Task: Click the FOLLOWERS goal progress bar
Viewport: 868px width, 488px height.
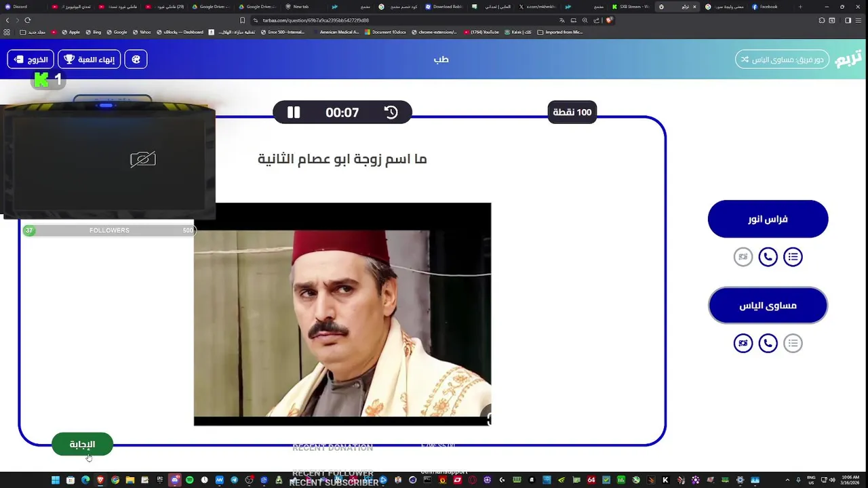Action: tap(108, 230)
